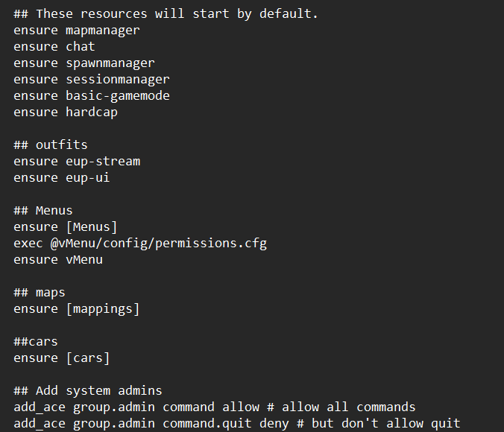The image size is (504, 432).
Task: Click the '## maps' comment line
Action: click(40, 293)
